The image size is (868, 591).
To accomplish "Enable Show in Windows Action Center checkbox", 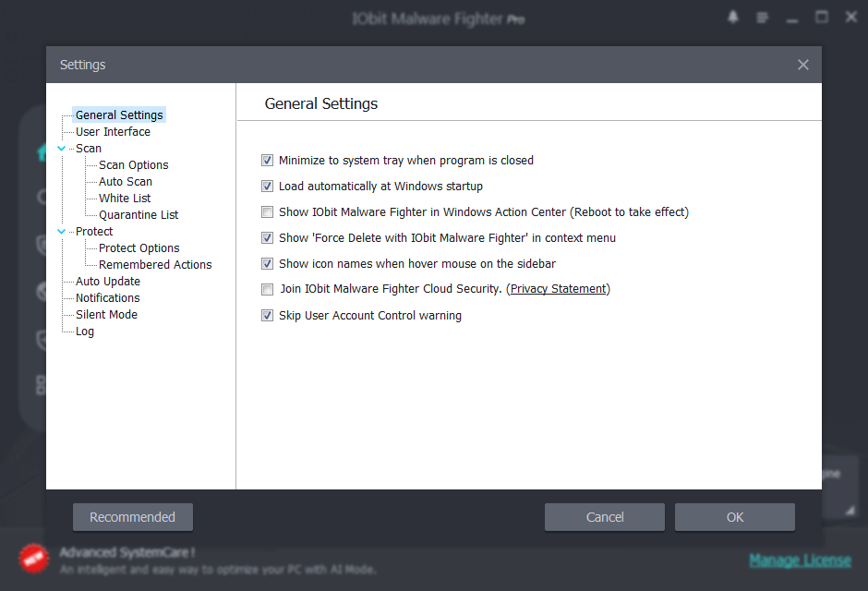I will click(268, 212).
